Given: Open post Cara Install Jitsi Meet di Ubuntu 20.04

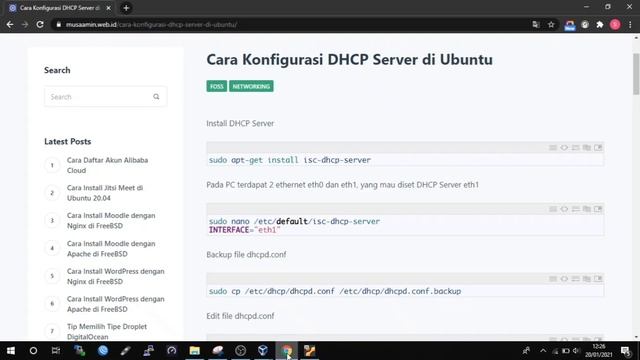Looking at the screenshot, I should tap(105, 193).
